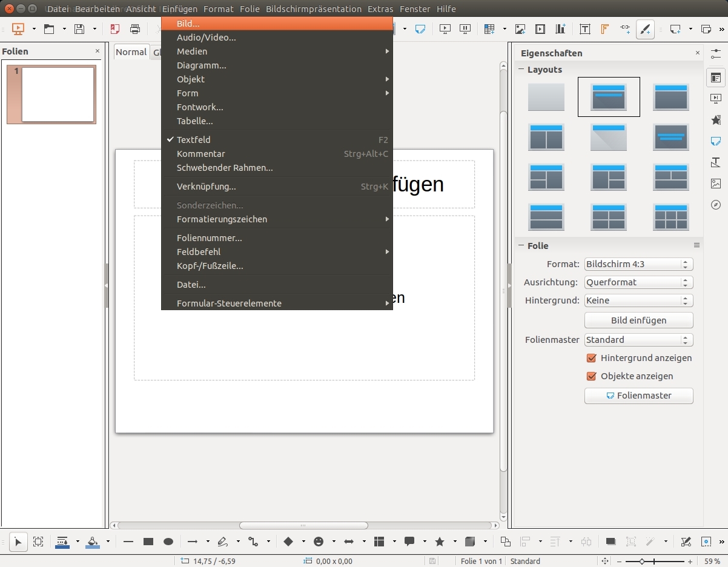Viewport: 728px width, 567px height.
Task: Click the zoom slider in status bar
Action: tap(642, 562)
